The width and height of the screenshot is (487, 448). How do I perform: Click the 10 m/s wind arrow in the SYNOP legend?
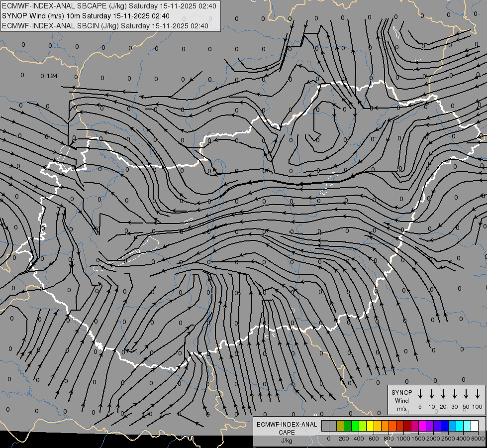tap(432, 394)
